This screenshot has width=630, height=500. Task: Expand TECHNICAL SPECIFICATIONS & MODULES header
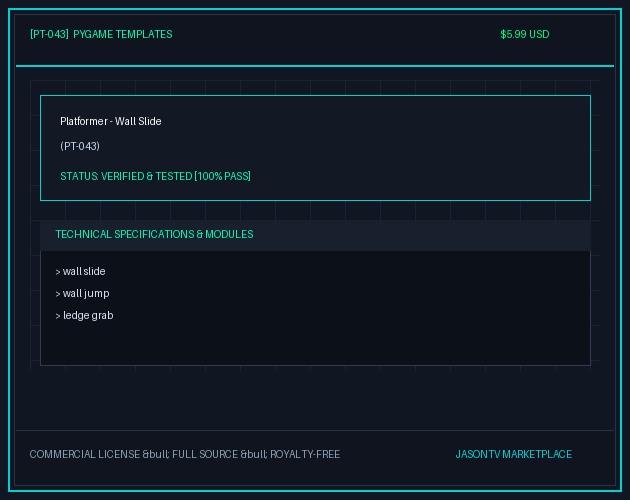pyautogui.click(x=315, y=235)
